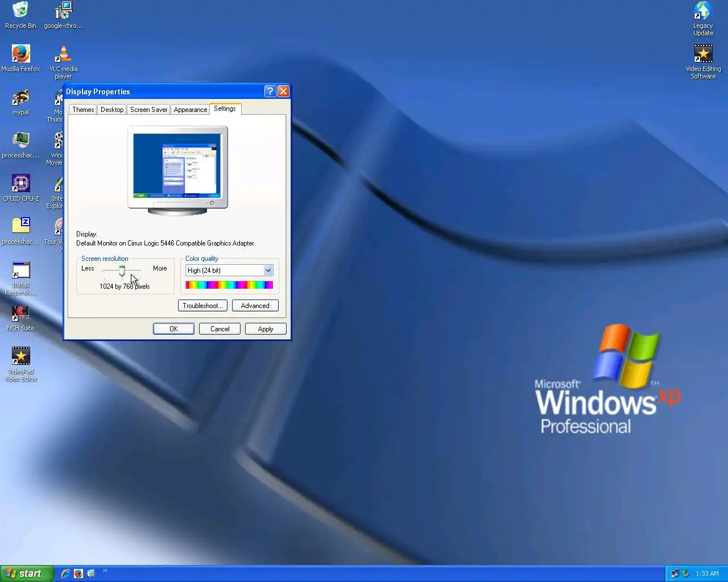Select the Legacy Update desktop icon
The width and height of the screenshot is (728, 582).
coord(703,19)
